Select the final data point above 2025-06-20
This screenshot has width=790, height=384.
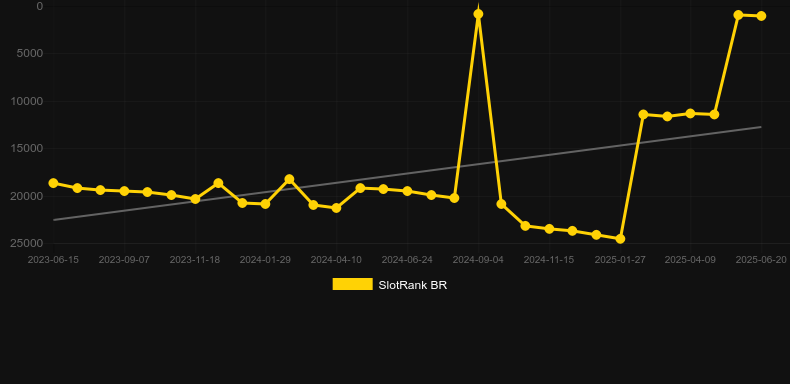(x=761, y=16)
